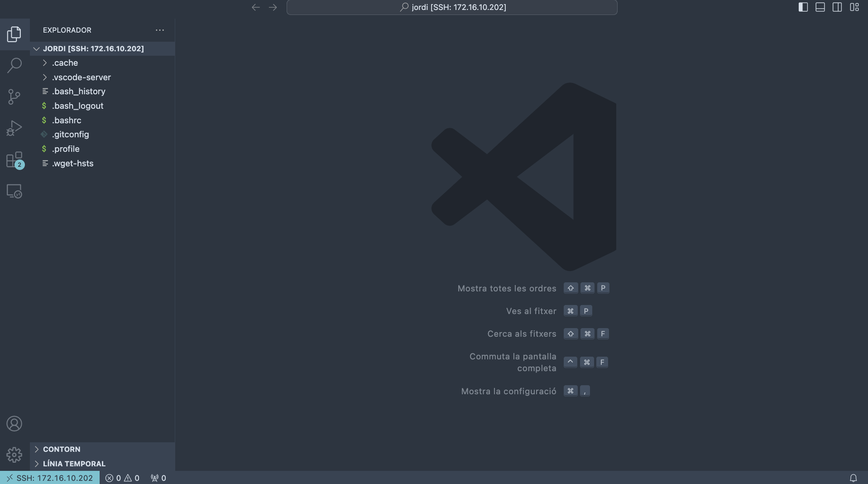Expand the LÍNIA TEMPORAL section
Image resolution: width=868 pixels, height=484 pixels.
[x=102, y=464]
